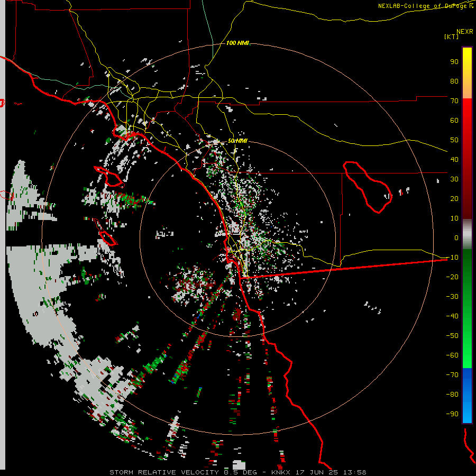The width and height of the screenshot is (476, 476).
Task: Click the STORM RELATIVE VELOCITY caption text
Action: coord(163,472)
